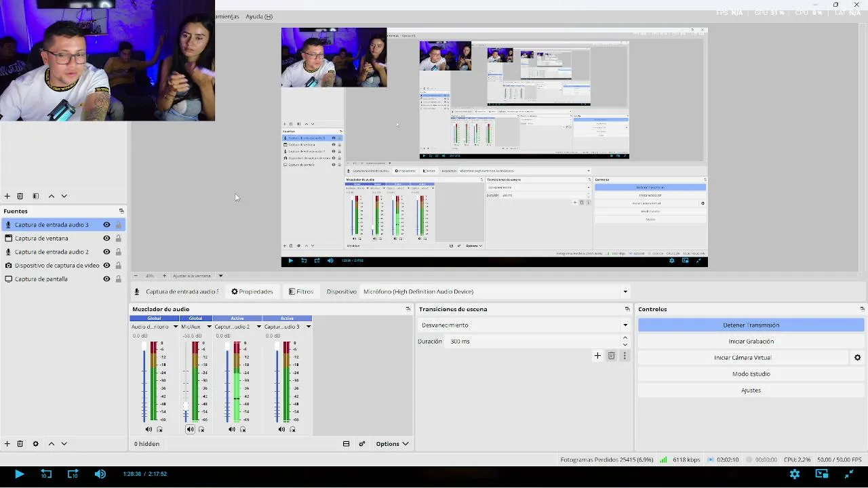Toggle the audio mixer layout icon

point(346,444)
